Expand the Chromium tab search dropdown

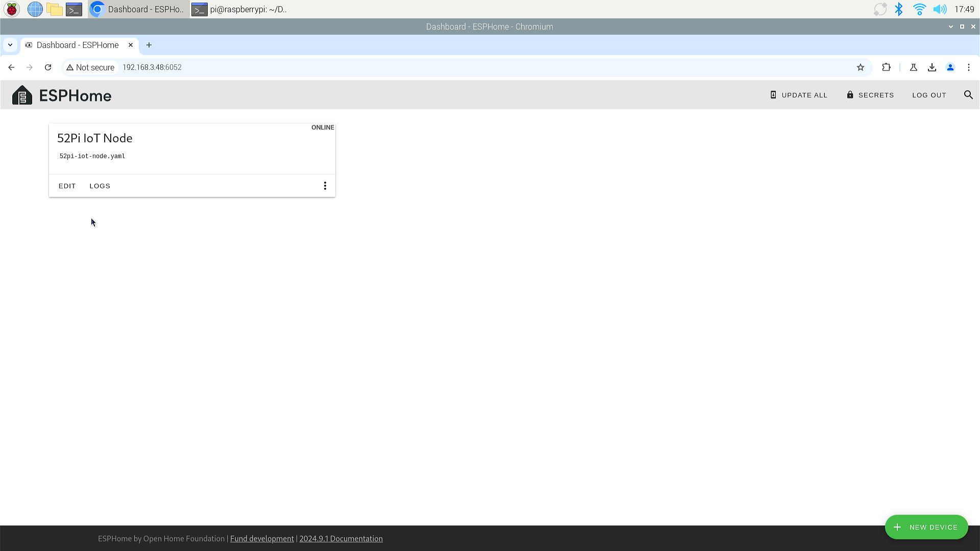[x=10, y=45]
